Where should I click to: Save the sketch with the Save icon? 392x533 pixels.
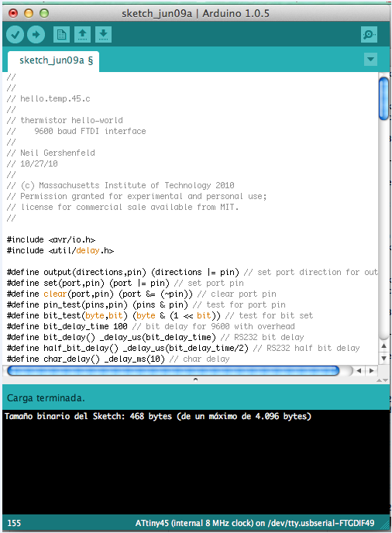104,34
